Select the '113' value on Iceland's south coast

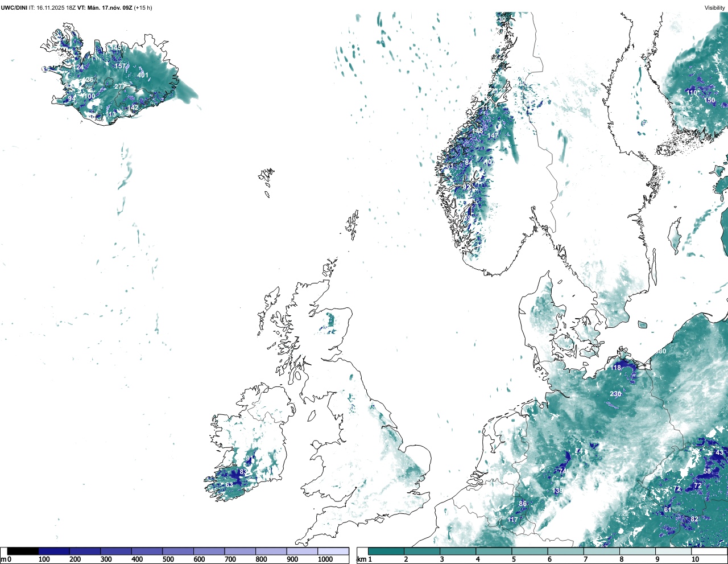click(x=110, y=114)
